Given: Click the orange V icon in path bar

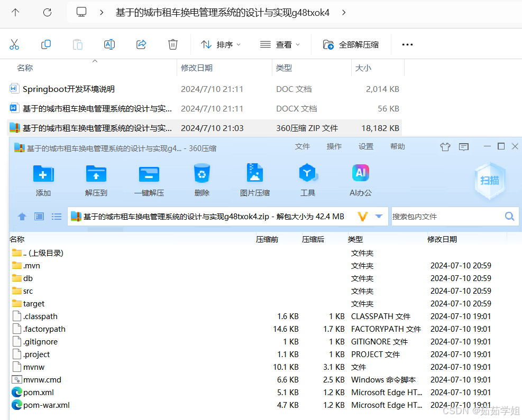Looking at the screenshot, I should [x=362, y=217].
